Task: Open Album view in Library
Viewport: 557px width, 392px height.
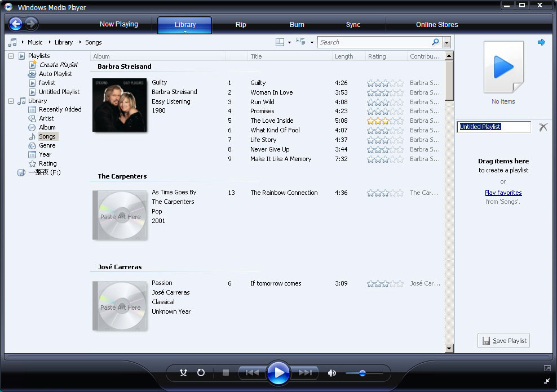Action: 47,127
